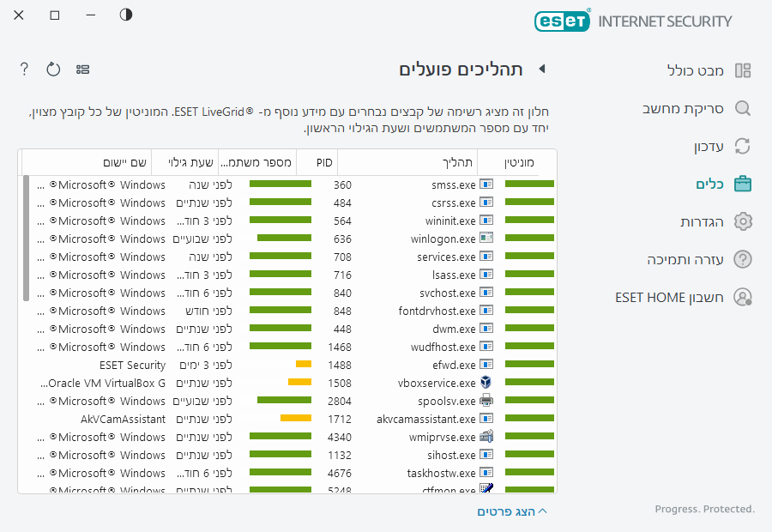The image size is (772, 532).
Task: Expand details via הצג פרטים link
Action: point(511,511)
